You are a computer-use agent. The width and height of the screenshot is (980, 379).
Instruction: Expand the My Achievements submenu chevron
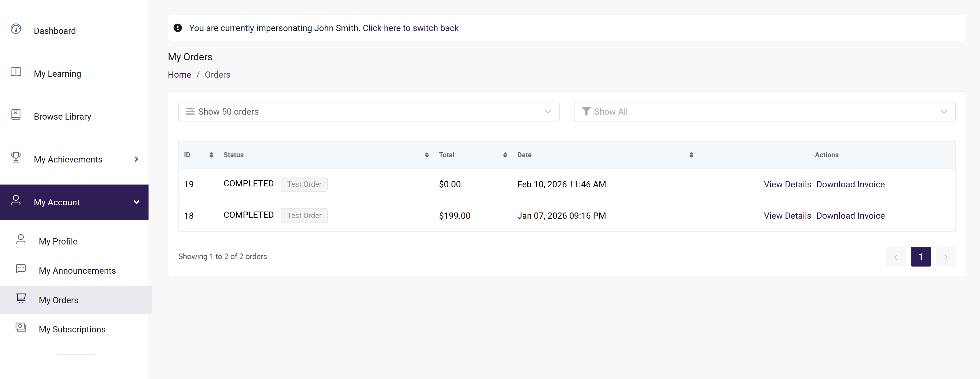point(136,159)
